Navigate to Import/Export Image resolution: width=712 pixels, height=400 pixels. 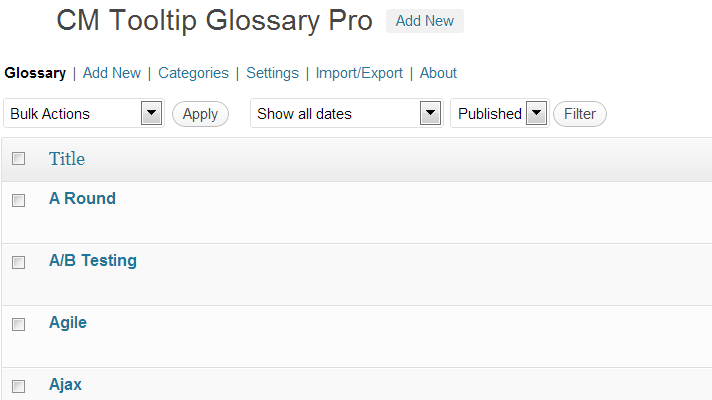pos(359,73)
